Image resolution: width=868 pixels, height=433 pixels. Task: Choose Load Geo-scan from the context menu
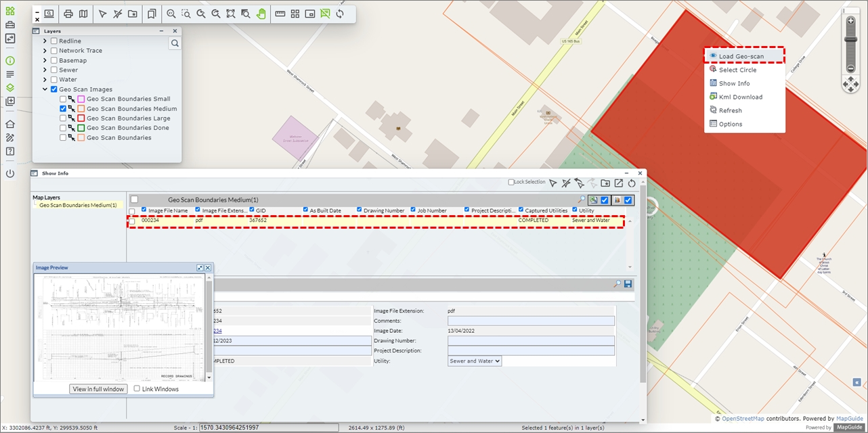(741, 56)
